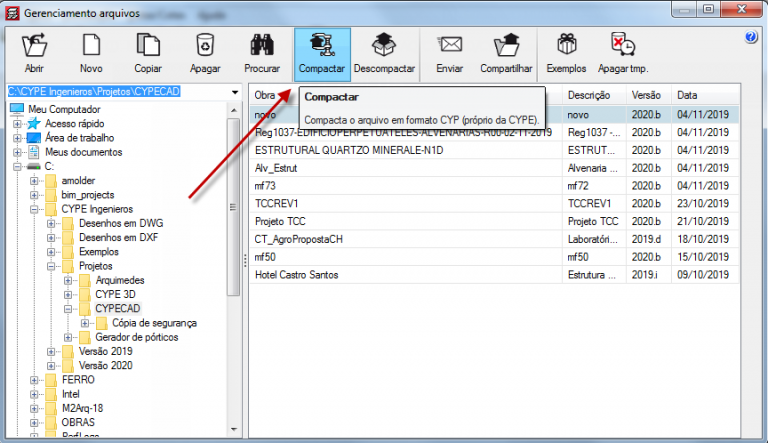This screenshot has height=443, width=768.
Task: Click the Abrir toolbar icon
Action: pos(34,54)
